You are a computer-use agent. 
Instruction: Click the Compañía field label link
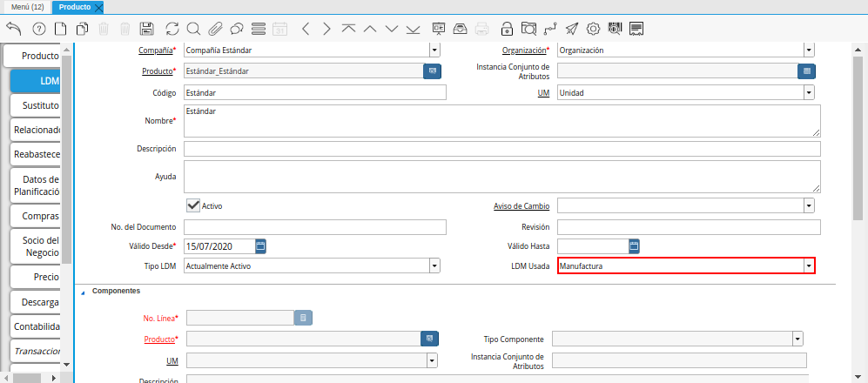click(155, 50)
